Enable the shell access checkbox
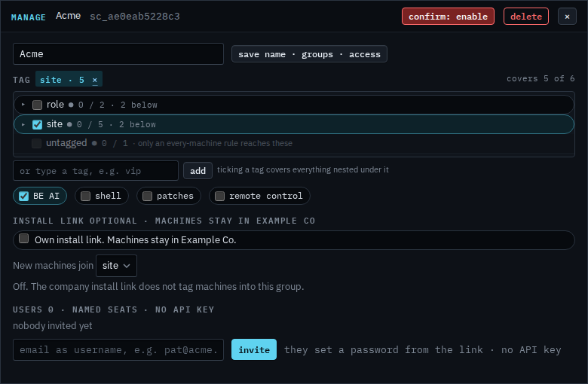Image resolution: width=588 pixels, height=384 pixels. (x=85, y=196)
